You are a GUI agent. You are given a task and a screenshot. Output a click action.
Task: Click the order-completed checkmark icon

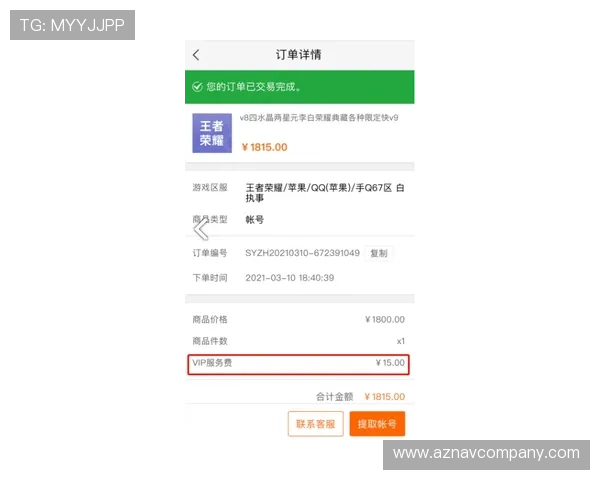coord(197,87)
